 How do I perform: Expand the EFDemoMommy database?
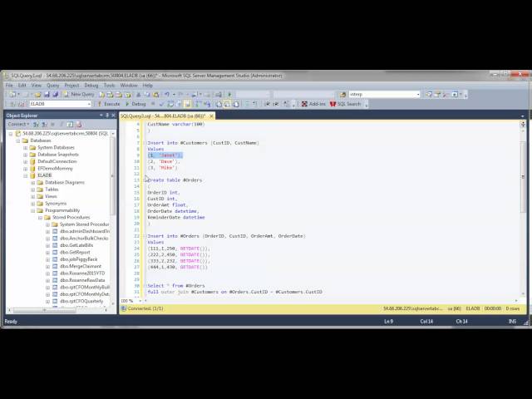pyautogui.click(x=26, y=168)
